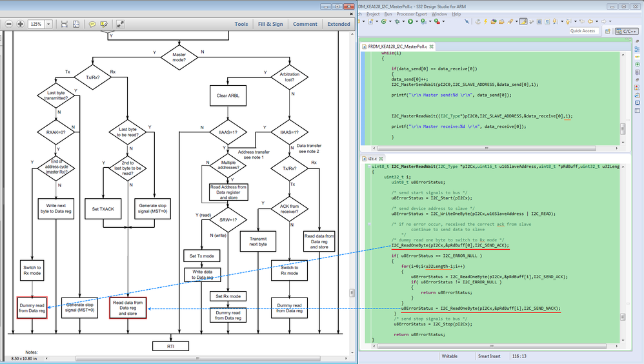Click the skip all breakpoints icon
The width and height of the screenshot is (644, 364).
click(x=467, y=21)
